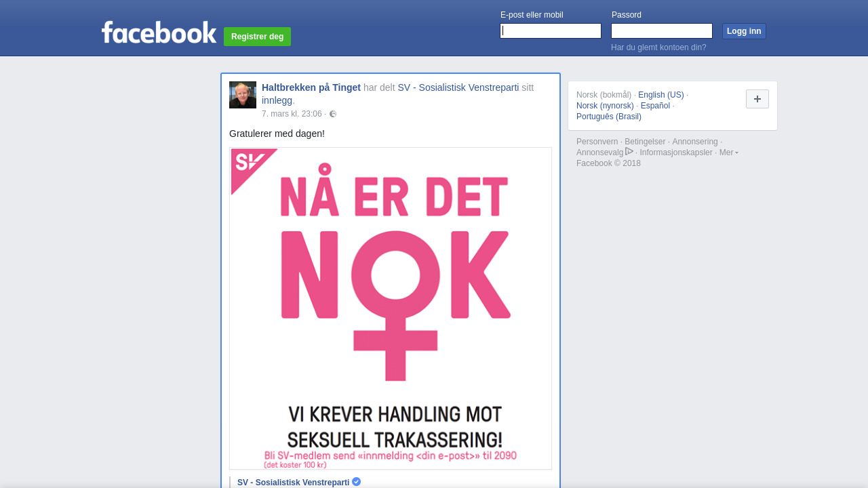Open Haltbrekken på Tinget page link
868x488 pixels.
311,87
